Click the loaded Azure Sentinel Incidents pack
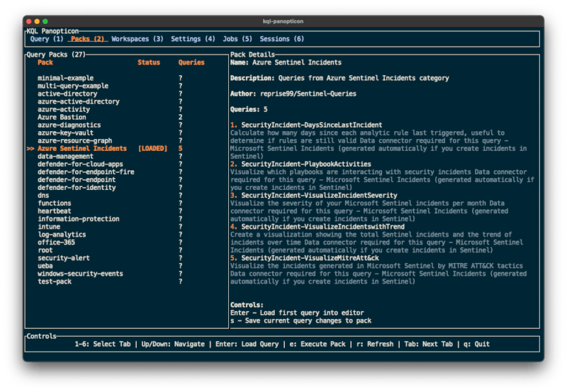Screen dimensions: 567x392 82,149
